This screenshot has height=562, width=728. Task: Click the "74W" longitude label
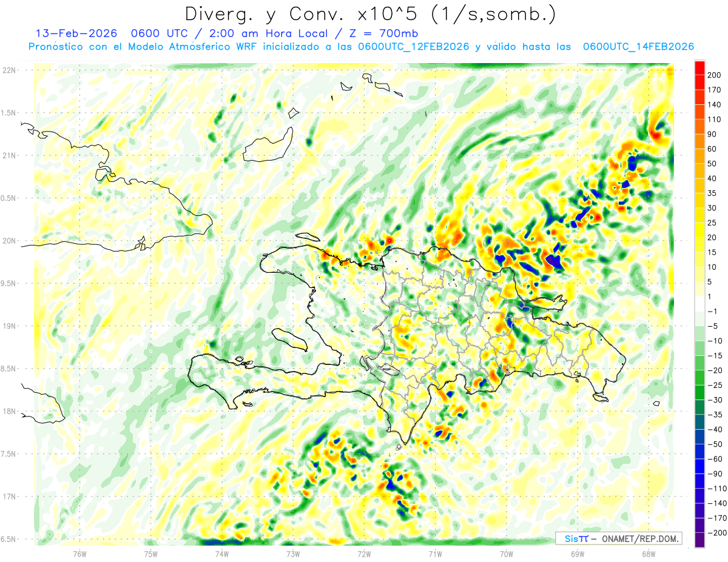[222, 554]
